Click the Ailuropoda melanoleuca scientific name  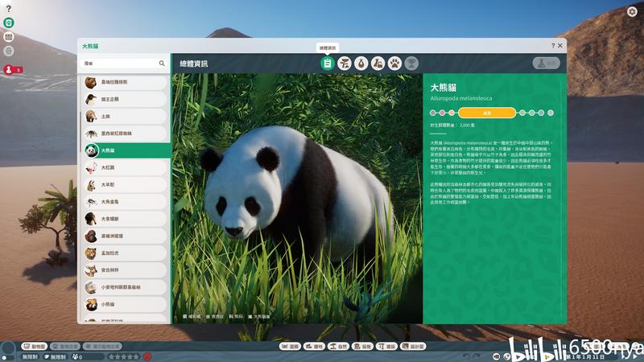pyautogui.click(x=460, y=98)
